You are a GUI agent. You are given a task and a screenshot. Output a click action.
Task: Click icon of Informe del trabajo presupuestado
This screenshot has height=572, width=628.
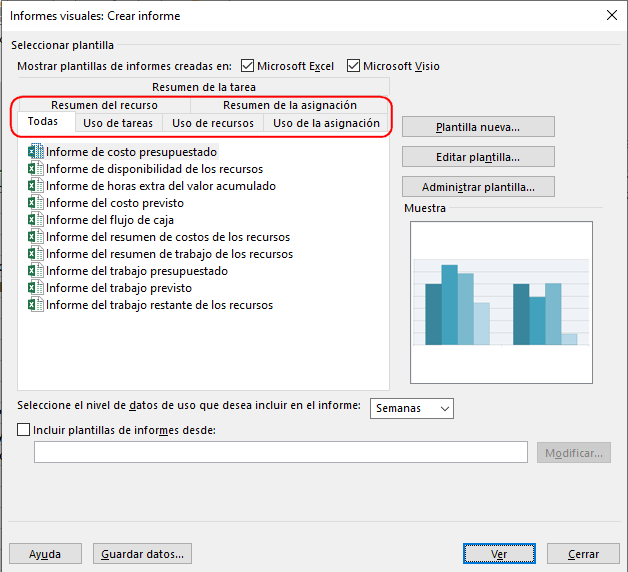tap(36, 271)
